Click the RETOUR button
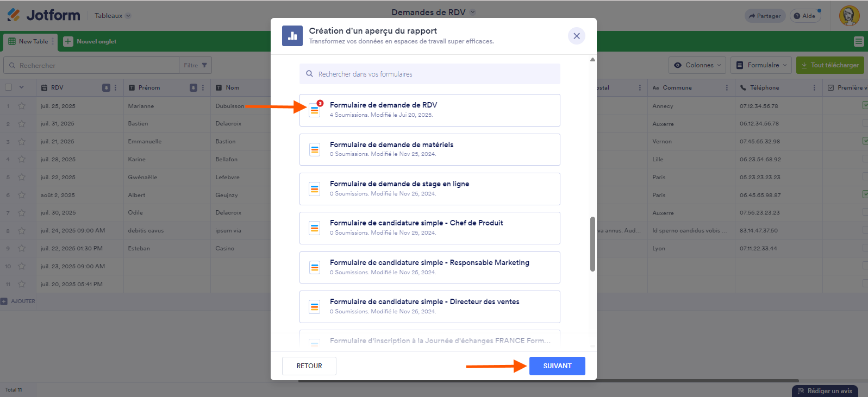 click(309, 366)
